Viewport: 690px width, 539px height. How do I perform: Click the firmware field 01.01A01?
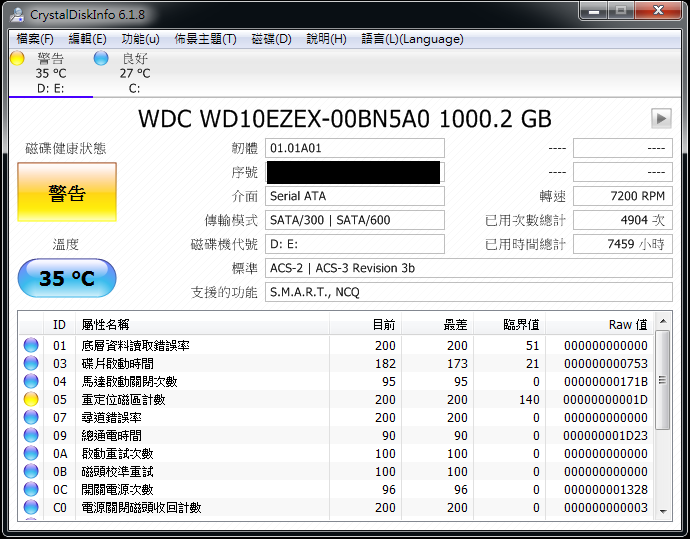(355, 148)
